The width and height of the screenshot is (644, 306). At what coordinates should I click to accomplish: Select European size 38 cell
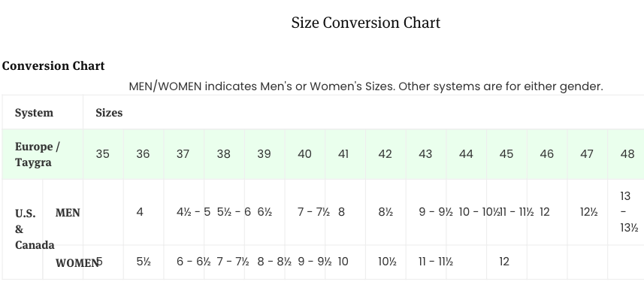pos(224,153)
